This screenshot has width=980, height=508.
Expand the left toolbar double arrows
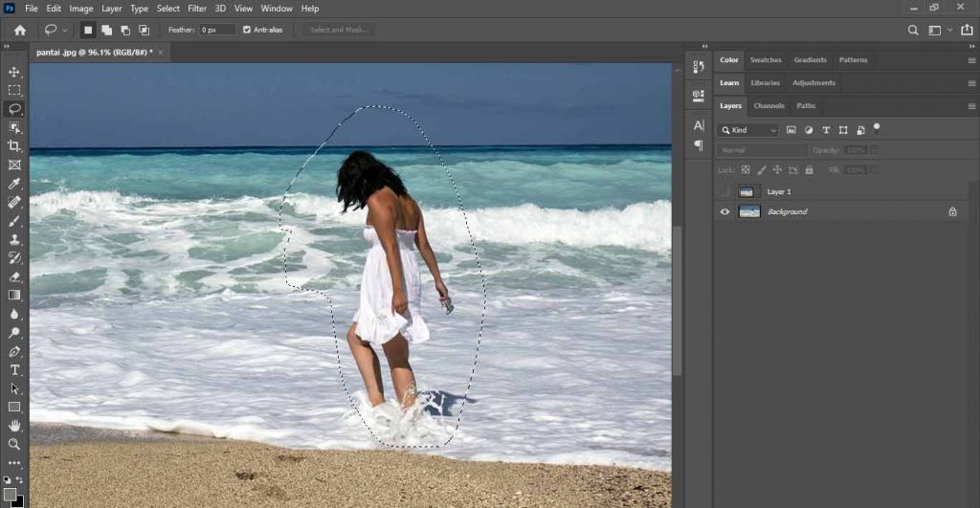(x=7, y=46)
